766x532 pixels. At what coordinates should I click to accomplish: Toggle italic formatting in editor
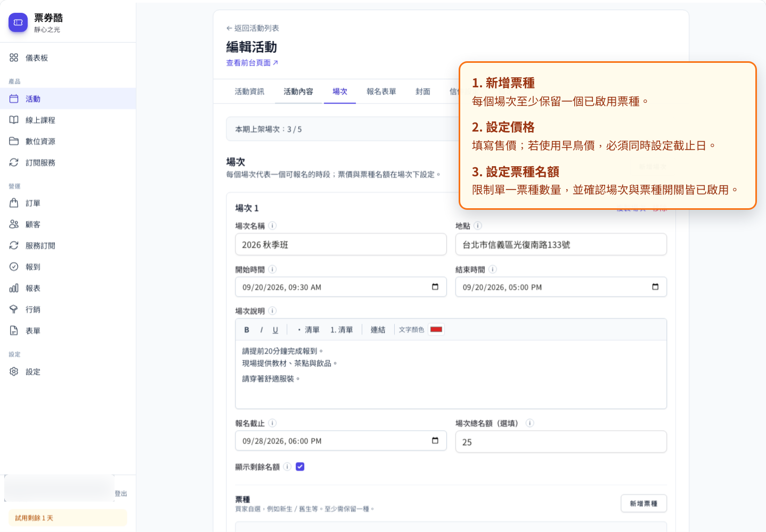(262, 330)
